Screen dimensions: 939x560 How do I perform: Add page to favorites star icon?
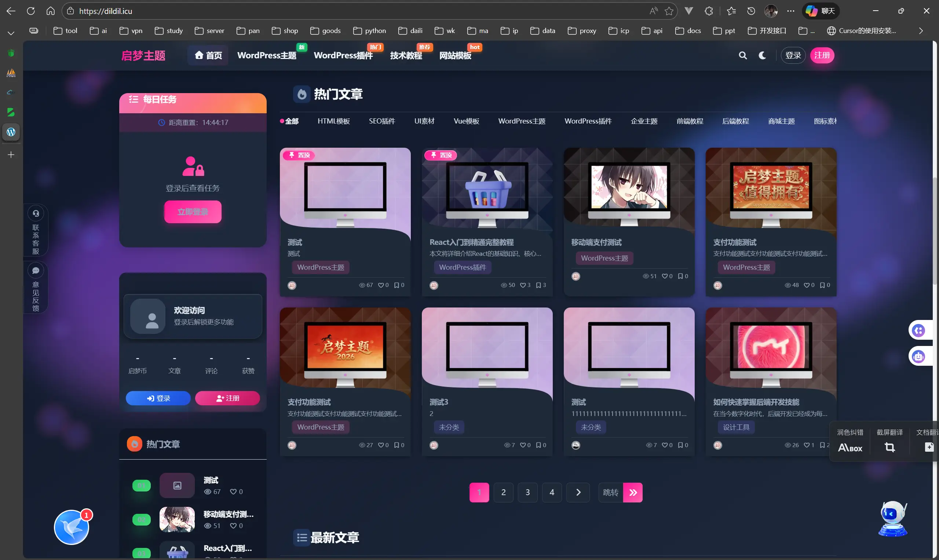[669, 11]
